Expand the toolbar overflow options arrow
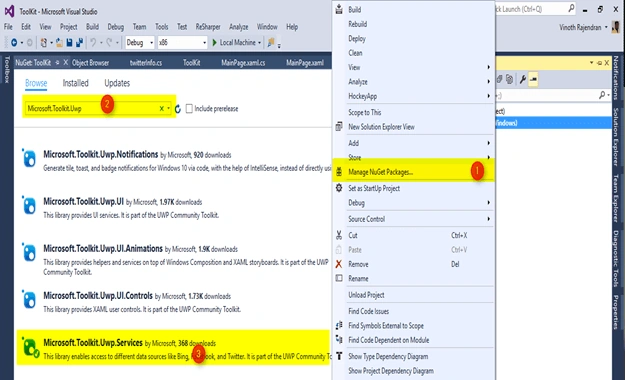Image resolution: width=625 pixels, height=380 pixels. [x=279, y=45]
